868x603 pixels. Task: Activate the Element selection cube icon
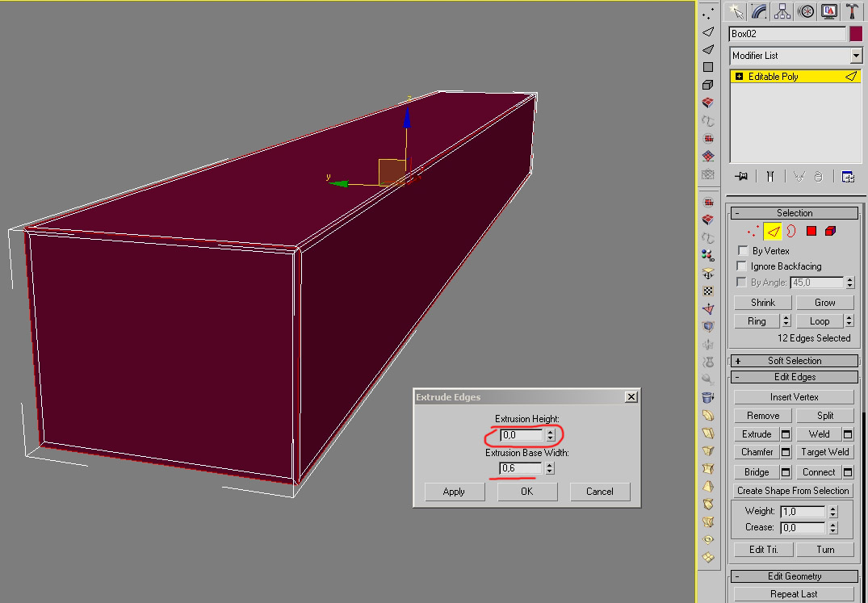(x=832, y=232)
